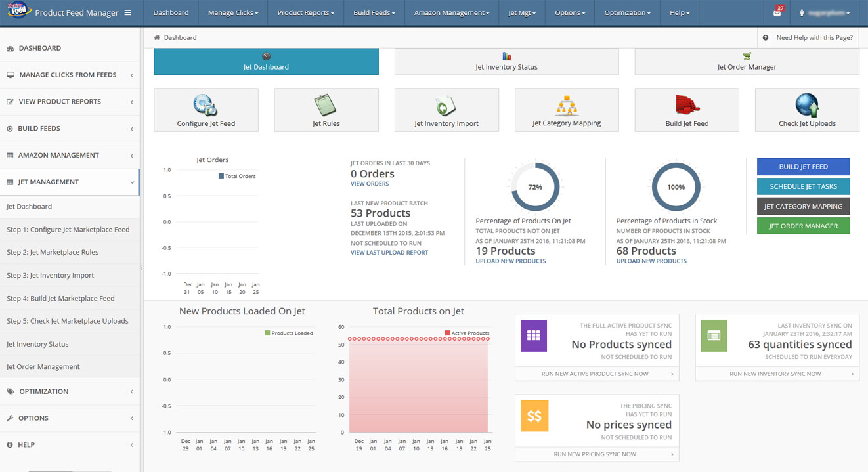Click Run New Pricing Sync Now
The image size is (868, 472).
[597, 454]
